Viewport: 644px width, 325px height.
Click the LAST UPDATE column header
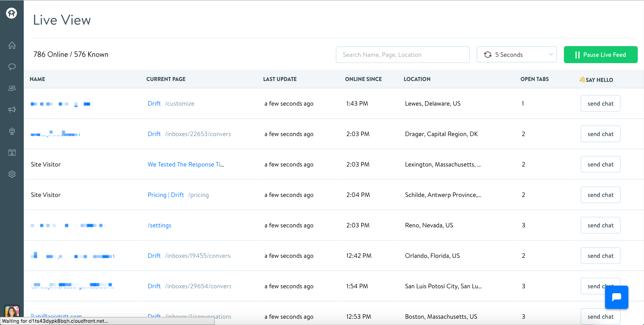coord(280,79)
